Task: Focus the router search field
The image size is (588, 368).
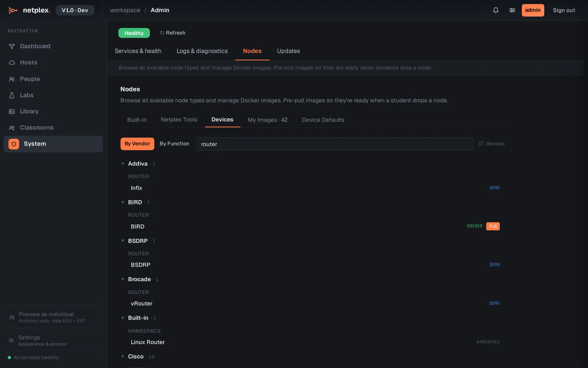Action: pyautogui.click(x=335, y=144)
